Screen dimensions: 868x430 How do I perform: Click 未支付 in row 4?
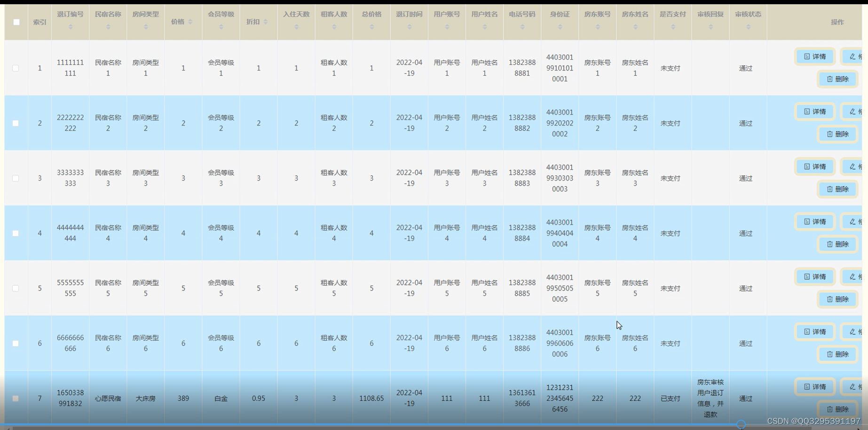[671, 233]
